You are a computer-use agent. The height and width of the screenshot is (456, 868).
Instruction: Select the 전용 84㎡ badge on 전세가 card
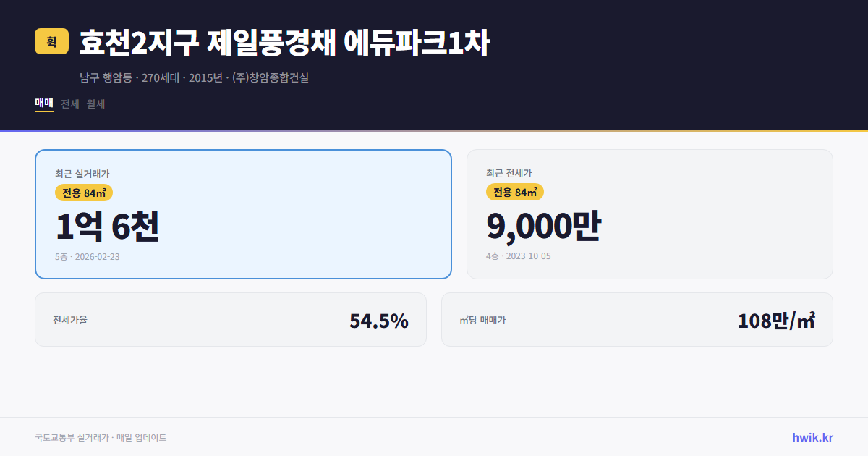[515, 192]
